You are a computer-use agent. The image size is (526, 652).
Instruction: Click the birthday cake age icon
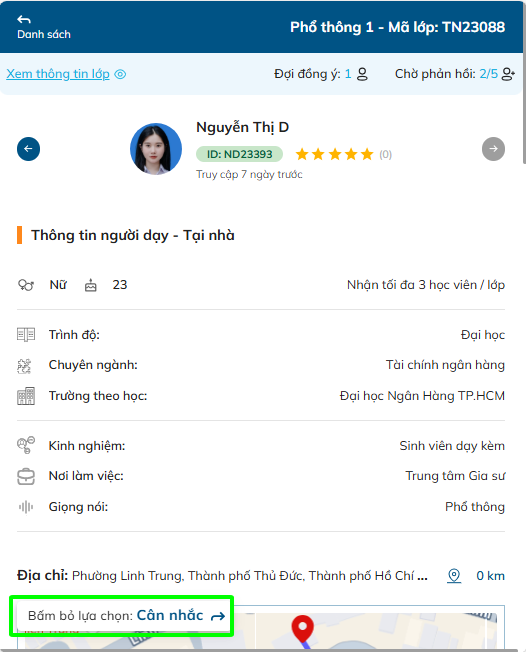click(91, 285)
